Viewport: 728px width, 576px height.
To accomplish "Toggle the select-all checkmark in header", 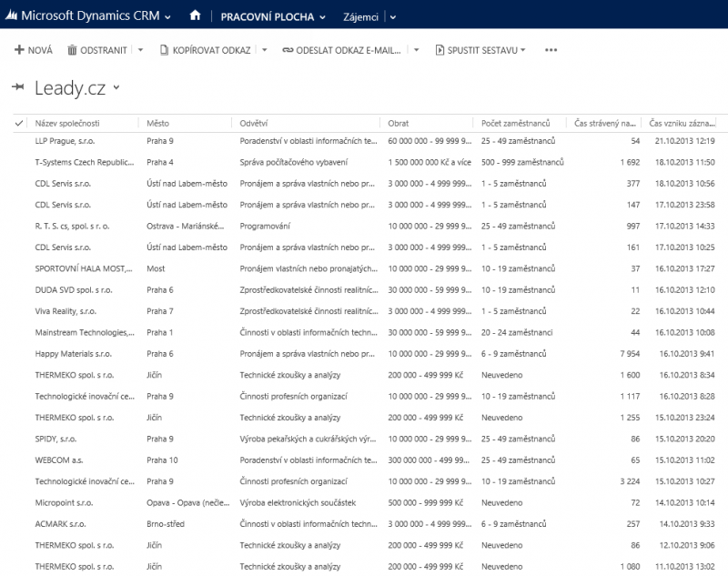I will [19, 123].
